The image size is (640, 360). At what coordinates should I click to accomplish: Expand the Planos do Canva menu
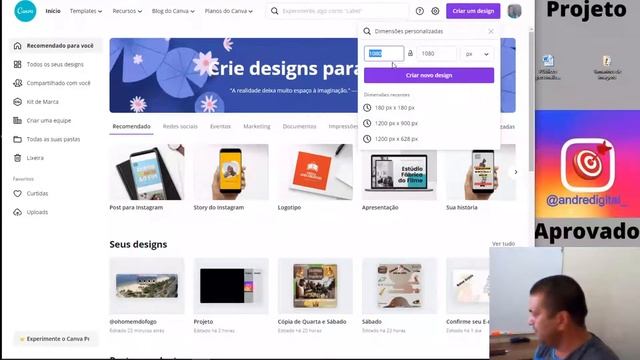229,11
